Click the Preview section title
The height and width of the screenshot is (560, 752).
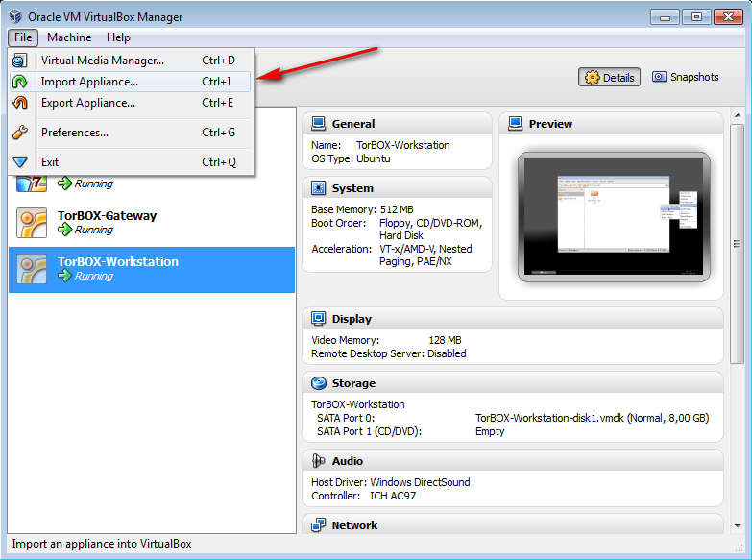pos(550,124)
